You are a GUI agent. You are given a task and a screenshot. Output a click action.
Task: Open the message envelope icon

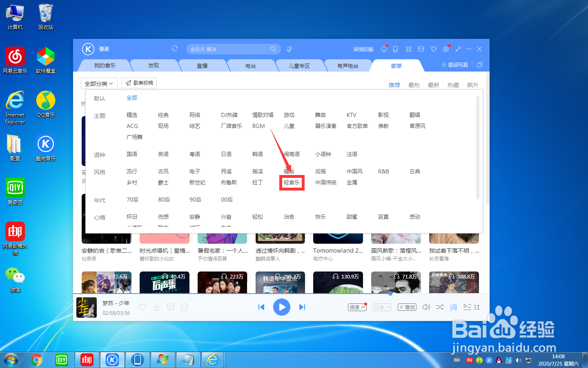(421, 49)
